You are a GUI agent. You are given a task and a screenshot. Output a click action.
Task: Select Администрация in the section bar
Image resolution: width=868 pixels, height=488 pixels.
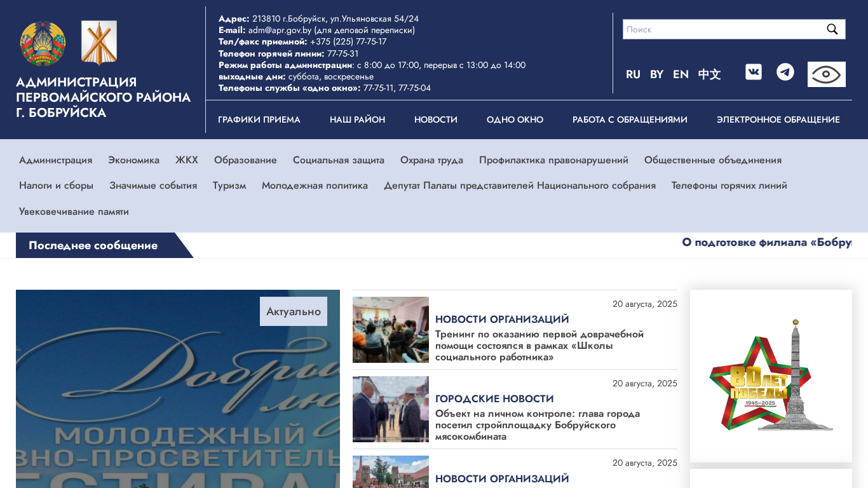click(55, 160)
